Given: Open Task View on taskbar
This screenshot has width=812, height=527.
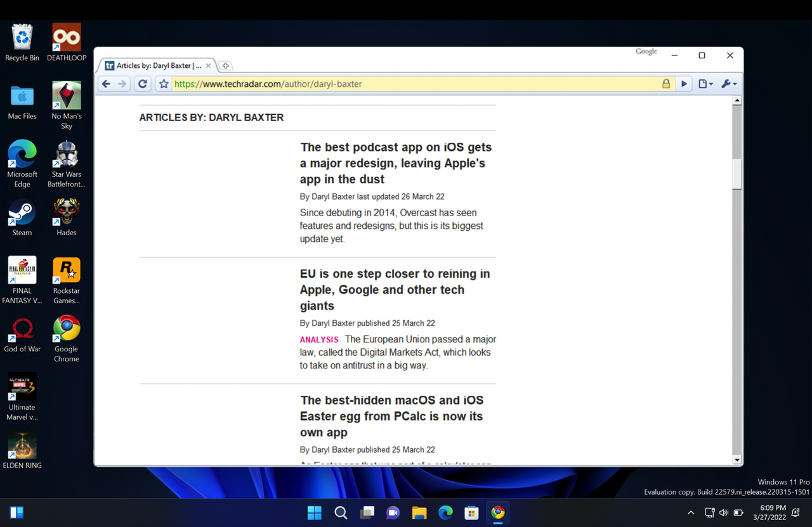Looking at the screenshot, I should pyautogui.click(x=367, y=512).
